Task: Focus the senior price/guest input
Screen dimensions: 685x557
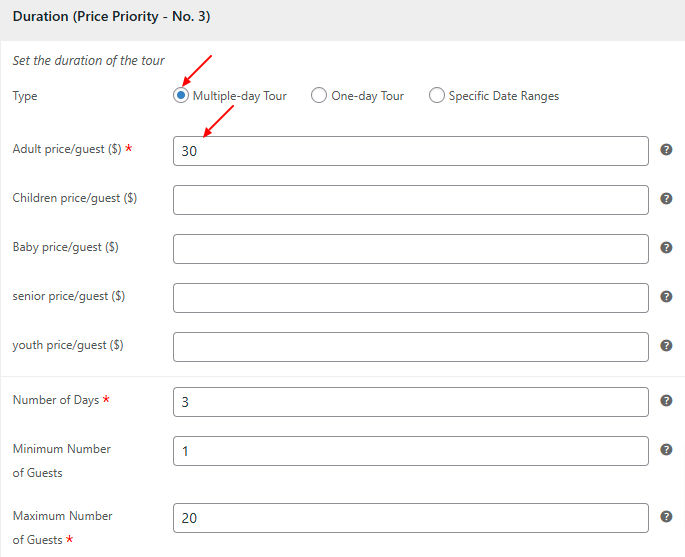Action: 410,298
